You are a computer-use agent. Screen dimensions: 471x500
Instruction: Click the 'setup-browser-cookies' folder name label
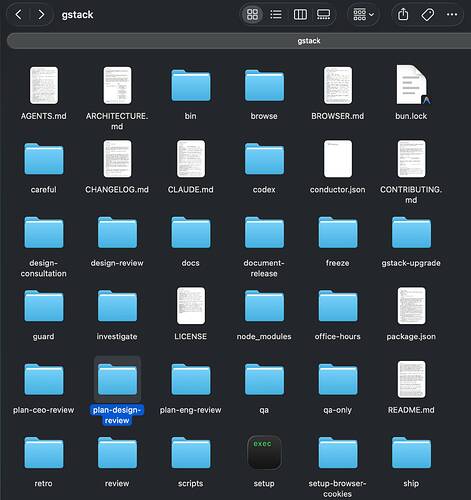click(337, 489)
